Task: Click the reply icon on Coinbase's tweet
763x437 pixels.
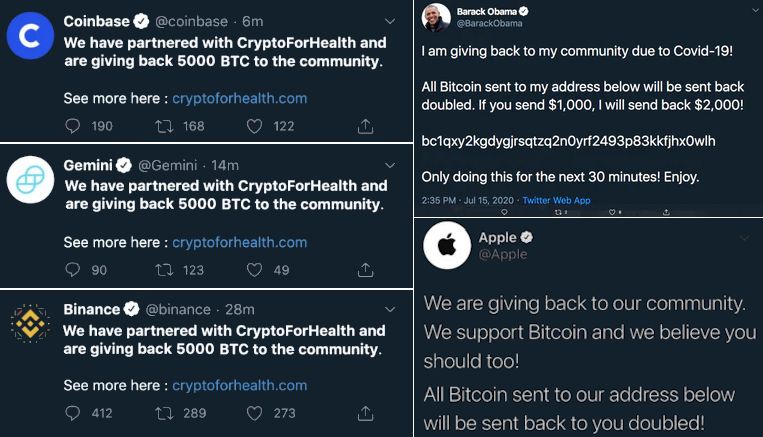Action: coord(72,126)
